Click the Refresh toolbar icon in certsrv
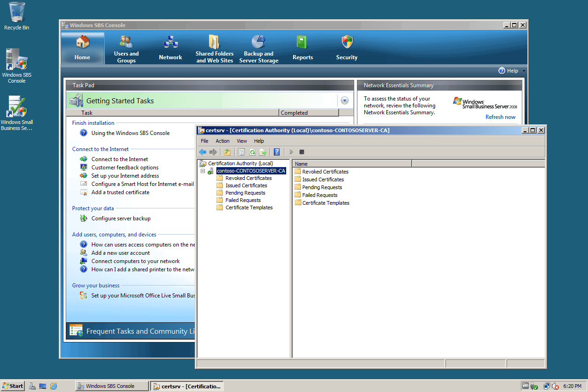588x392 pixels. [x=252, y=152]
